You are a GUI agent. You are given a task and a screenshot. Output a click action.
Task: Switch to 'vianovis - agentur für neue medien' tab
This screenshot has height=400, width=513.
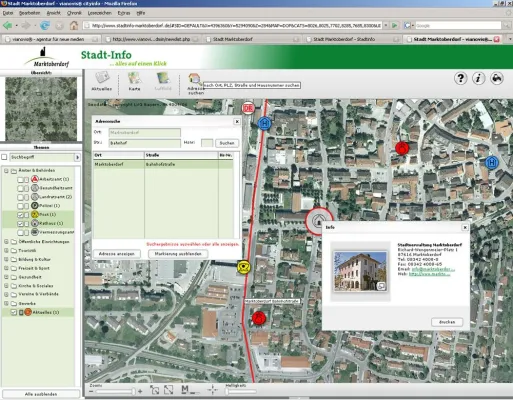pos(51,39)
